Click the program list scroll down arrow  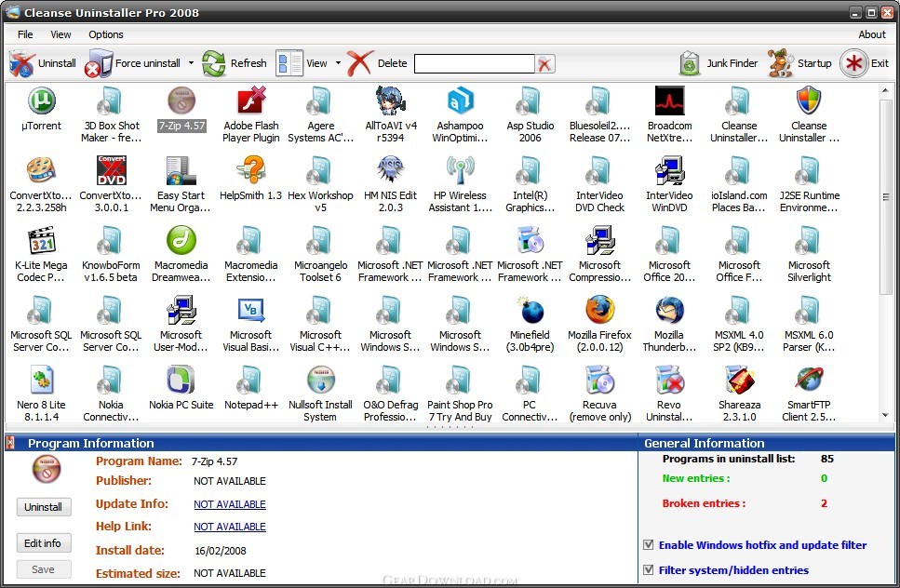click(886, 415)
